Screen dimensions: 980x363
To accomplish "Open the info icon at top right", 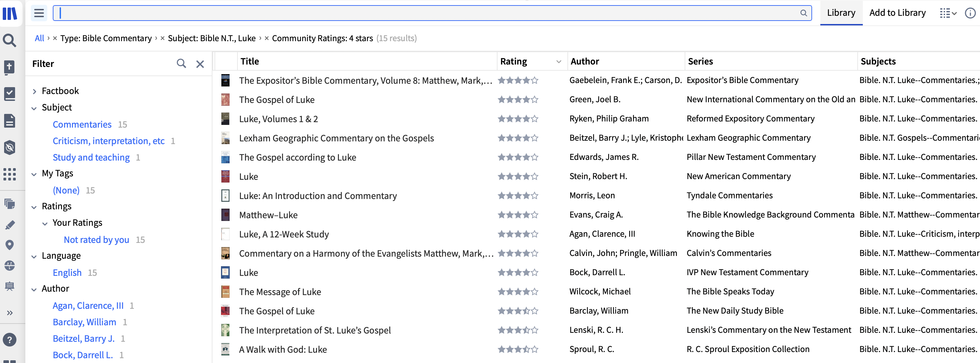I will click(x=970, y=13).
